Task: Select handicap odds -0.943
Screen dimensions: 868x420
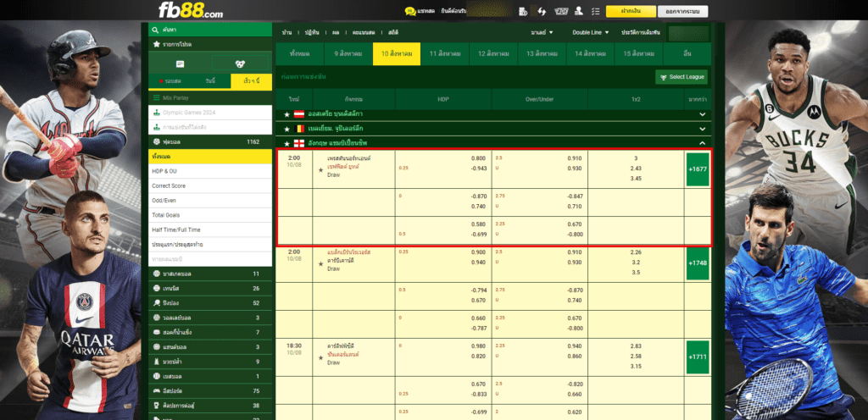Action: [477, 168]
